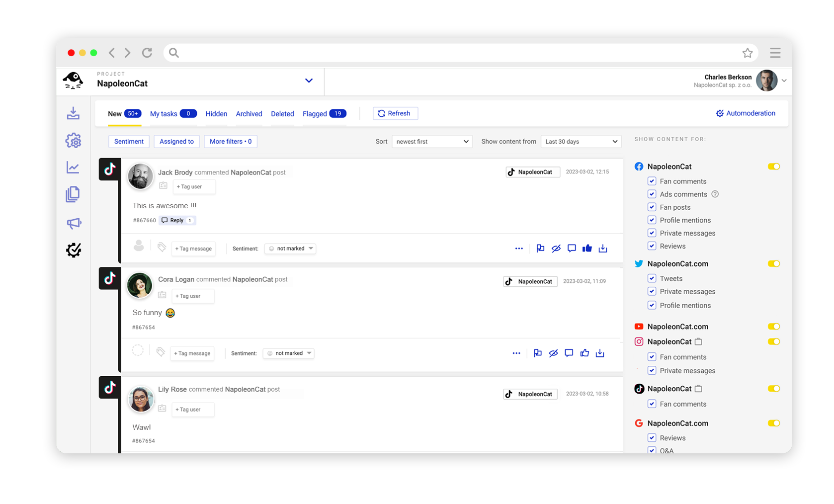Add Tag message on Cora Logan's comment
The image size is (834, 504).
pyautogui.click(x=192, y=353)
